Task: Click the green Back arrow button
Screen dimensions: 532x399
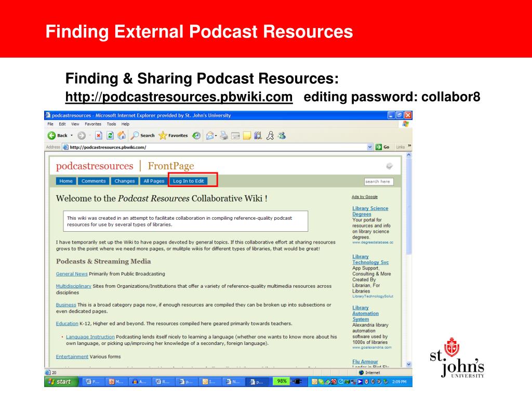Action: point(51,136)
